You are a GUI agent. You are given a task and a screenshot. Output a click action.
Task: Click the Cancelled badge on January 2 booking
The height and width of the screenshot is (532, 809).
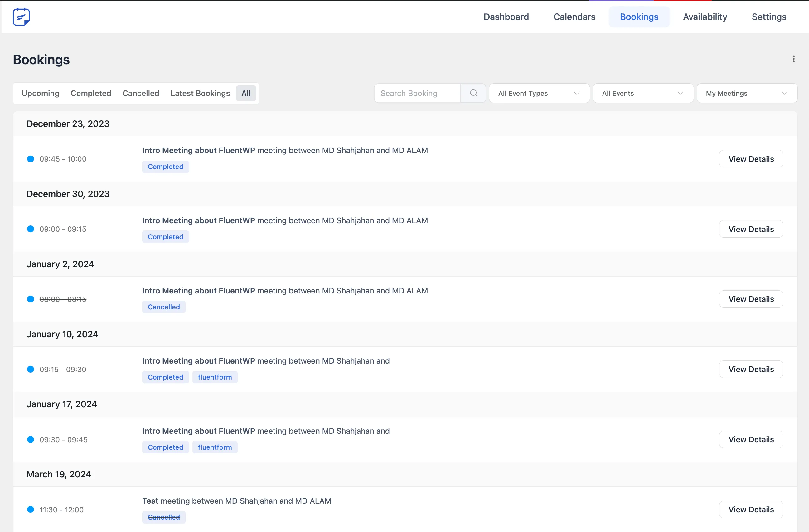(164, 307)
